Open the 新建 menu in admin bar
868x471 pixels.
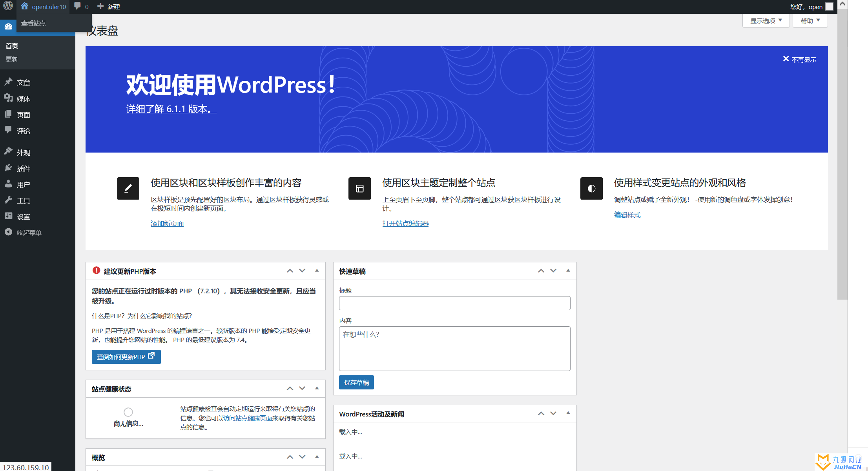109,7
